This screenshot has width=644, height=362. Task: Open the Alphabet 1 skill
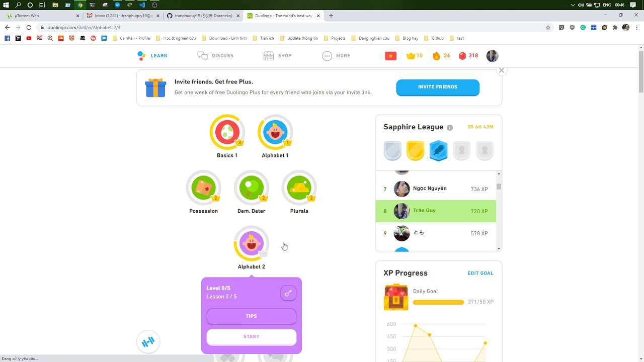[x=275, y=133]
